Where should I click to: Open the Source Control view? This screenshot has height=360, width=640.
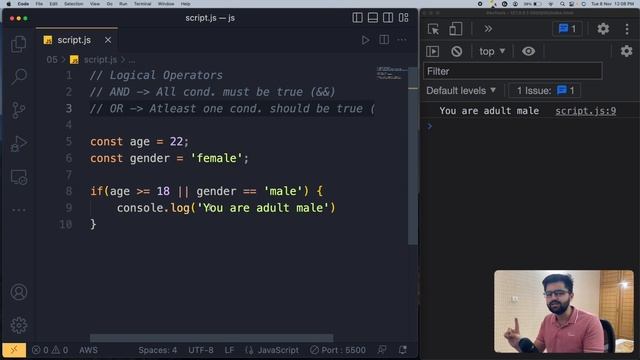[18, 110]
